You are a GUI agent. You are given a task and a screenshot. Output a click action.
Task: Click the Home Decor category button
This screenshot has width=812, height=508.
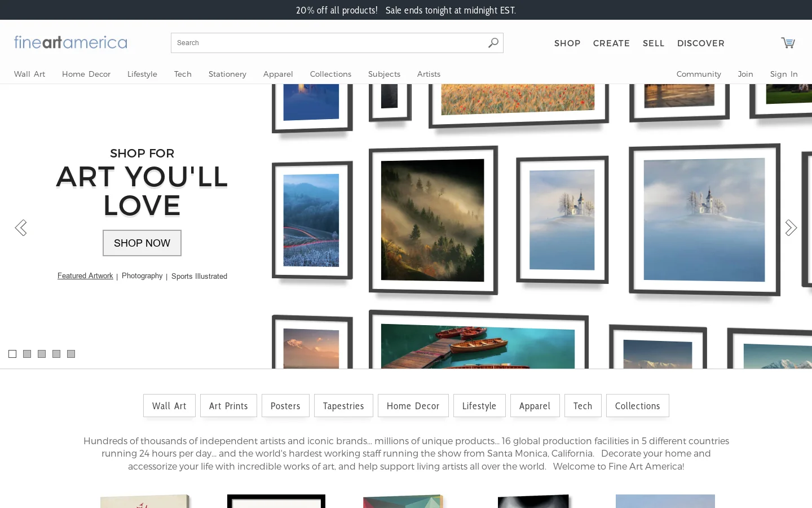(413, 406)
